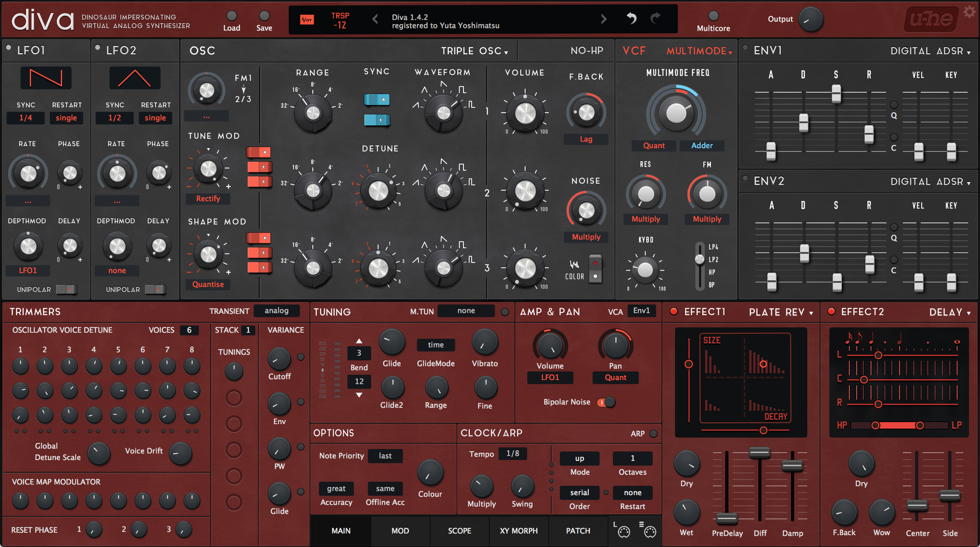Image resolution: width=980 pixels, height=547 pixels.
Task: Click Quantise shape mod source button
Action: coord(208,285)
